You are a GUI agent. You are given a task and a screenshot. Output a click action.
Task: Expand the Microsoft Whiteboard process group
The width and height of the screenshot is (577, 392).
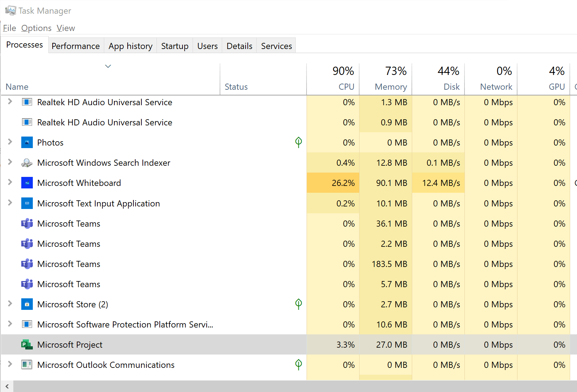(10, 182)
